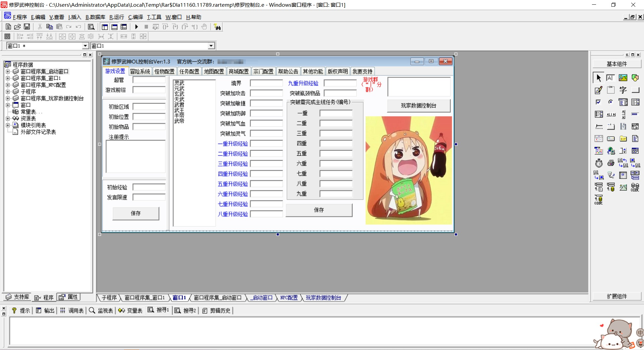644x350 pixels.
Task: Open the 窗口1 * combo box dropdown
Action: [85, 46]
